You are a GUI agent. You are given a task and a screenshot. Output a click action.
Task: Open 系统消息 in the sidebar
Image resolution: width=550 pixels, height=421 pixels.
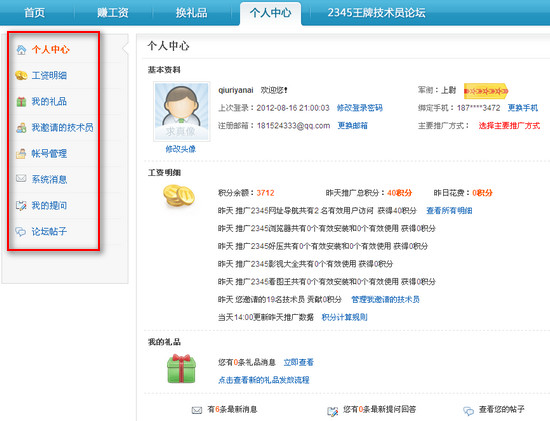click(49, 180)
